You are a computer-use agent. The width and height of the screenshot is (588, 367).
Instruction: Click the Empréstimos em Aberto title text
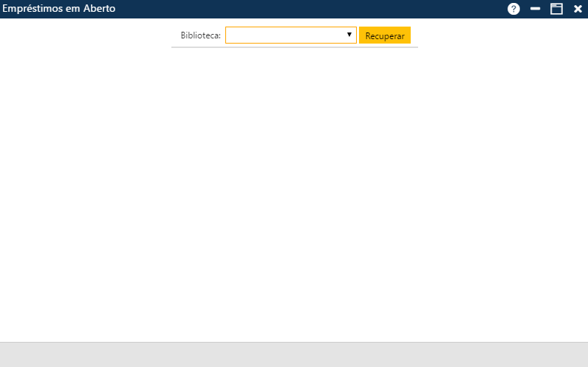pos(59,9)
